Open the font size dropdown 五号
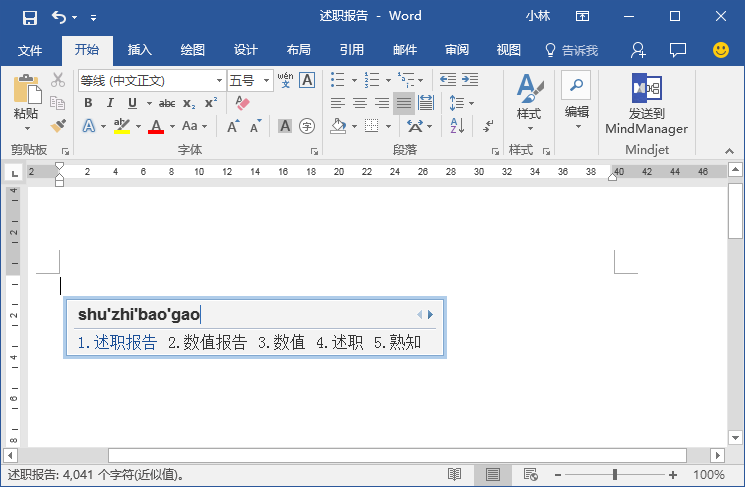 (267, 80)
